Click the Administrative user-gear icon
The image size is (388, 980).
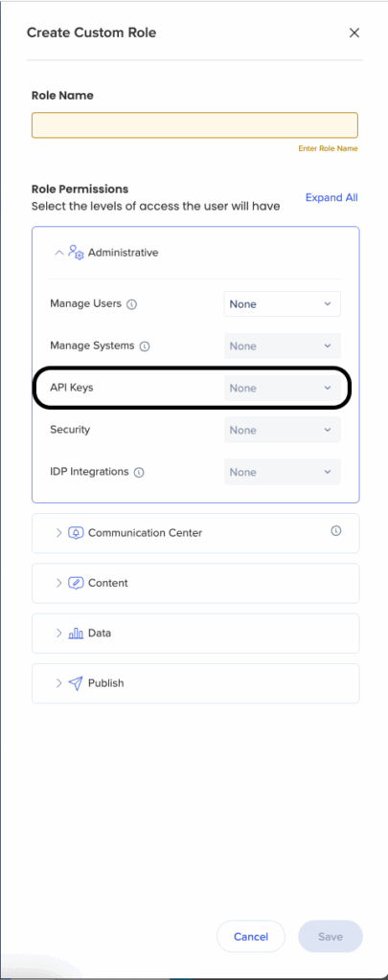click(76, 253)
